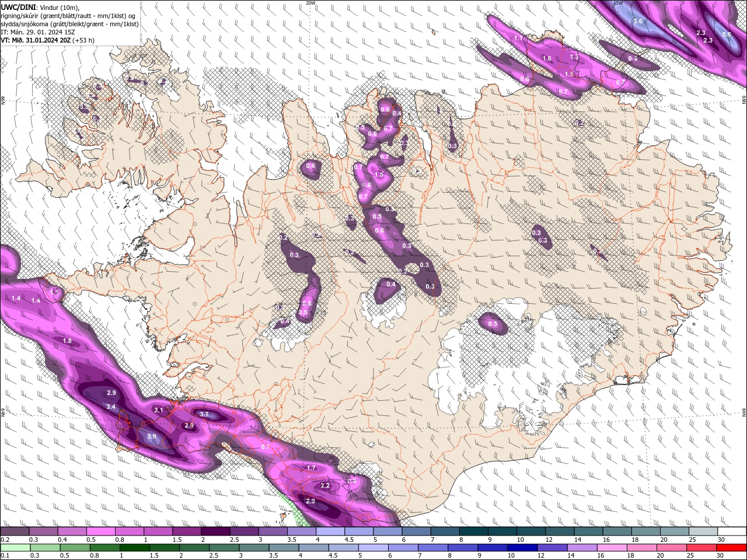Select the purple swatch labeled 12 in bottom legend
The width and height of the screenshot is (747, 560).
[553, 547]
